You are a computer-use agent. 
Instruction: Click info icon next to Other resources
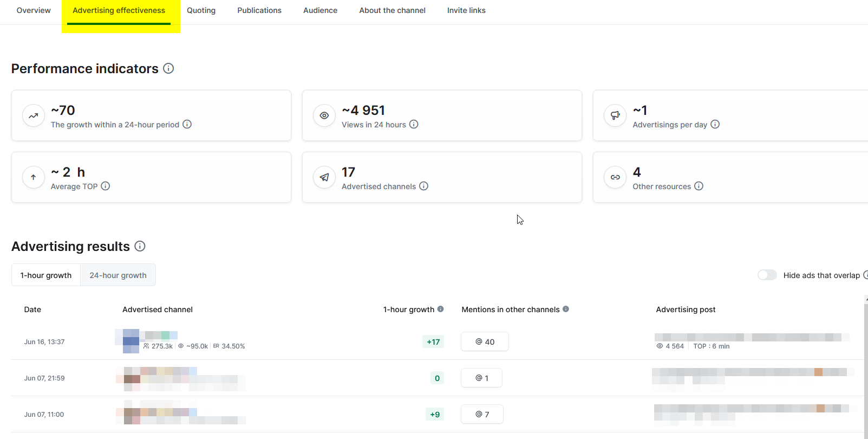[699, 186]
